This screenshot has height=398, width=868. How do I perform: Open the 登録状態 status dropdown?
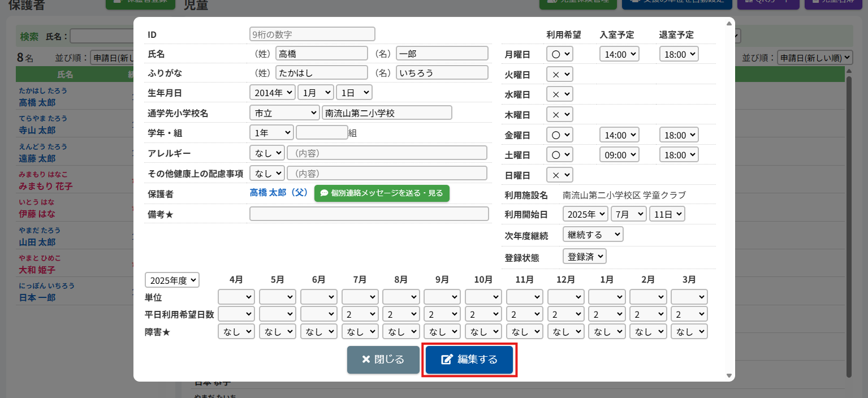tap(584, 256)
